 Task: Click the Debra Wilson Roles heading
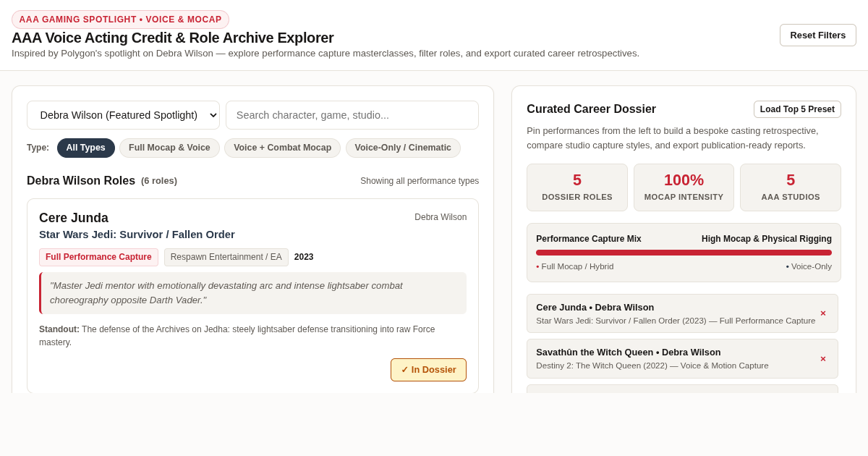[x=81, y=181]
